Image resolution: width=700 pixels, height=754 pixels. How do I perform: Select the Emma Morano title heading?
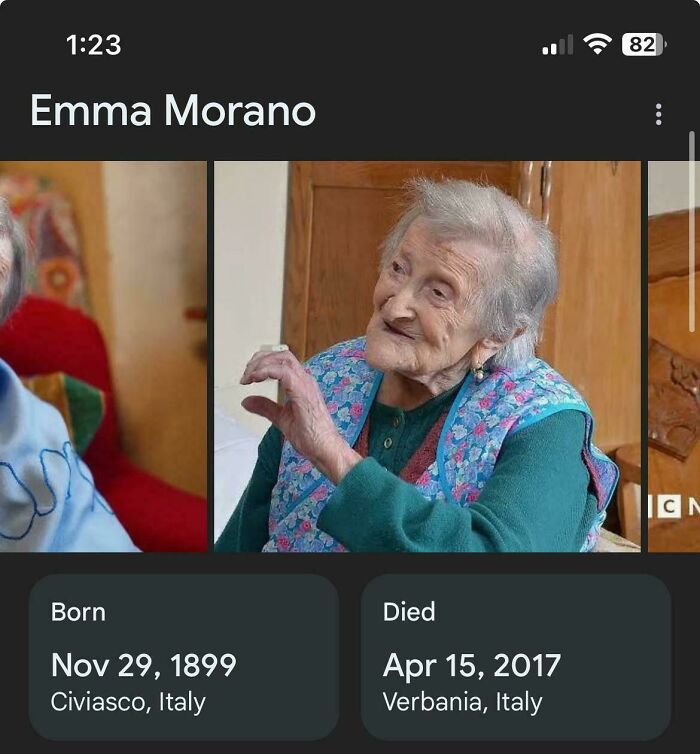pyautogui.click(x=173, y=111)
